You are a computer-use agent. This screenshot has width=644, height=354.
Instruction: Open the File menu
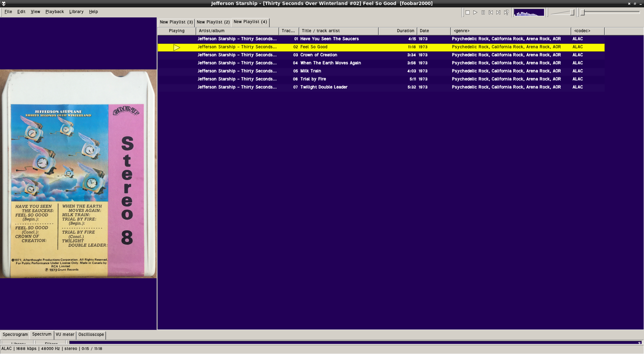click(x=8, y=12)
